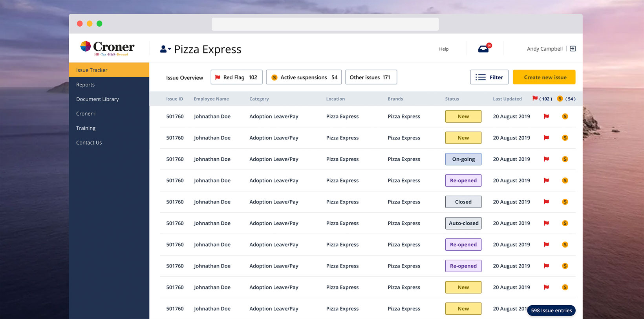Click the New status badge in the second row
This screenshot has height=319, width=644.
[463, 138]
